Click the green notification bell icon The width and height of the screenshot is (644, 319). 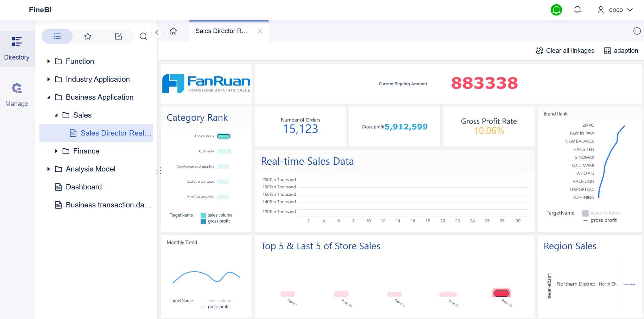(556, 10)
